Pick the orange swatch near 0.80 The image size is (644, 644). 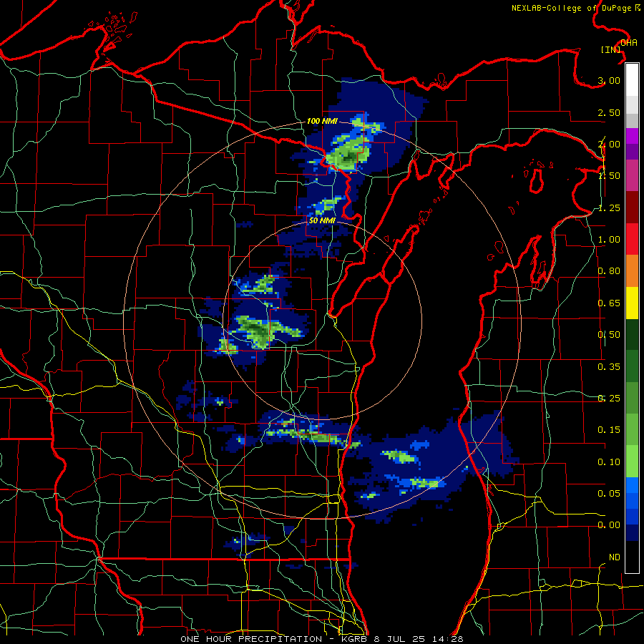point(632,270)
